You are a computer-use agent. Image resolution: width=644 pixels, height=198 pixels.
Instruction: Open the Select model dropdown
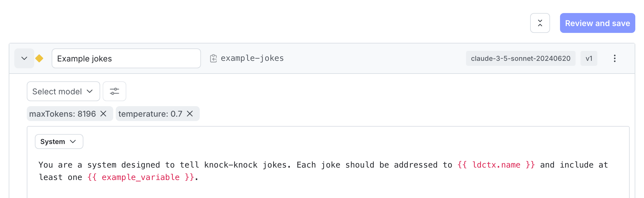(x=63, y=91)
